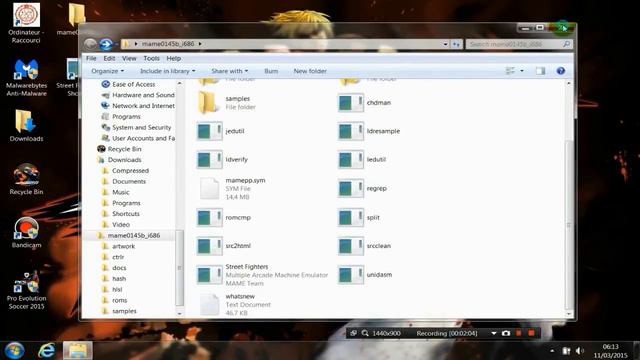Select the ldverify executable icon
The width and height of the screenshot is (640, 360).
coord(209,160)
